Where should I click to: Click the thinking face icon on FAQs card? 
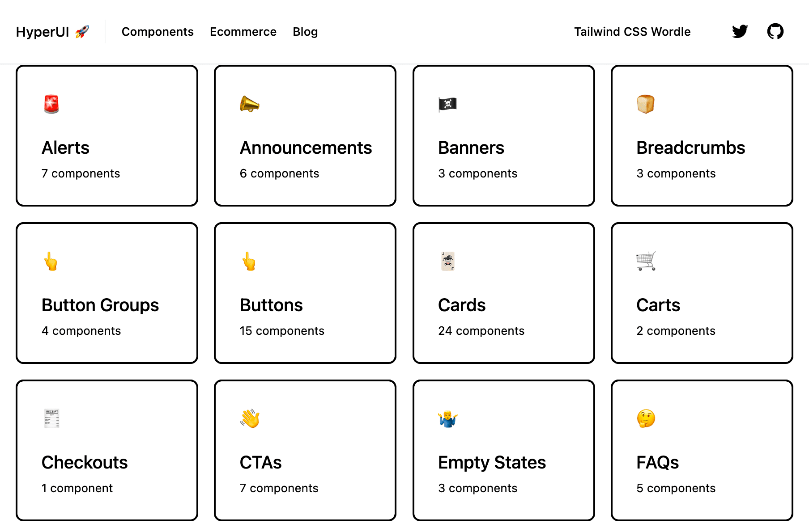(646, 418)
